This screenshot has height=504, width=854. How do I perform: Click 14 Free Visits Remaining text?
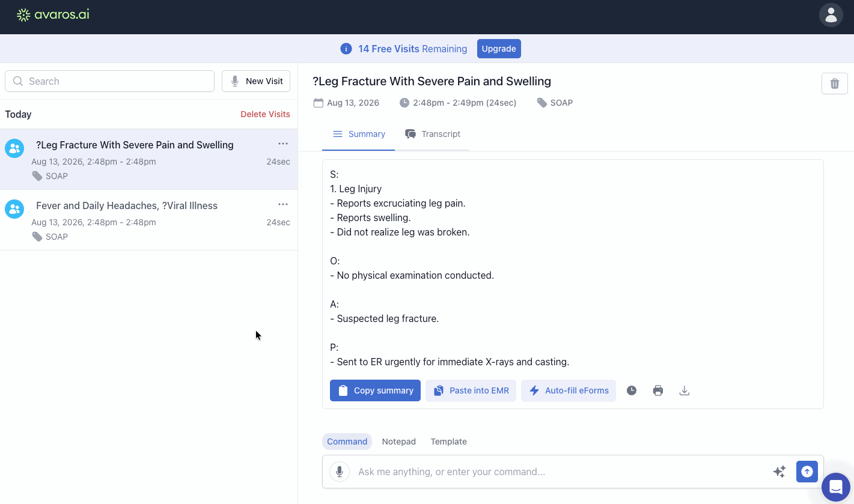pyautogui.click(x=412, y=49)
